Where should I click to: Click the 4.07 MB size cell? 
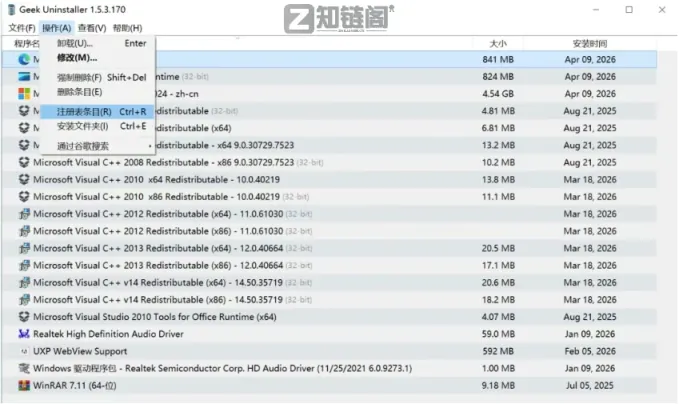pyautogui.click(x=498, y=317)
